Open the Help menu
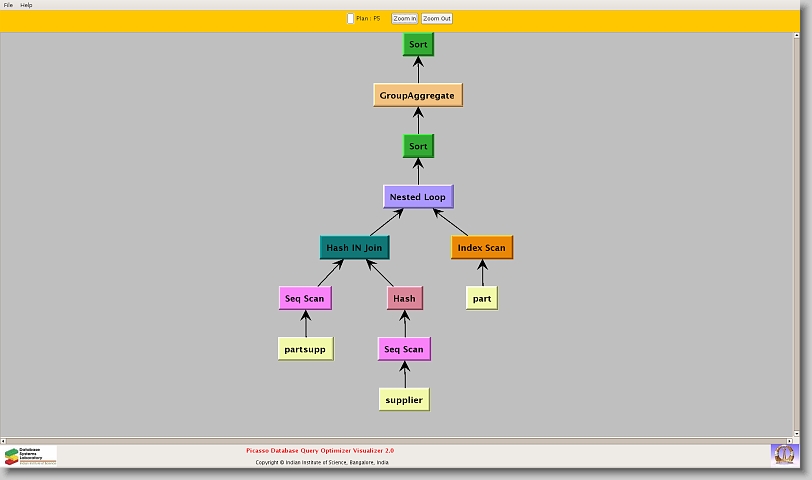812x480 pixels. [x=26, y=5]
